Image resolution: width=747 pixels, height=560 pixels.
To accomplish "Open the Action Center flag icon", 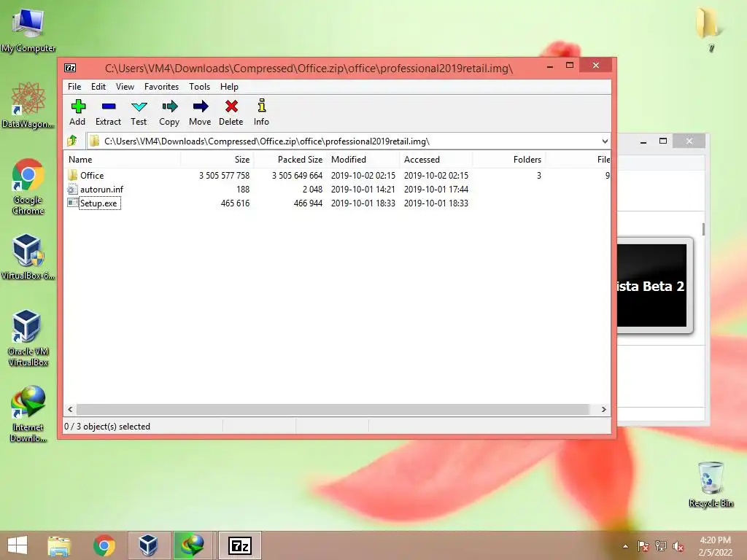I will click(x=643, y=546).
